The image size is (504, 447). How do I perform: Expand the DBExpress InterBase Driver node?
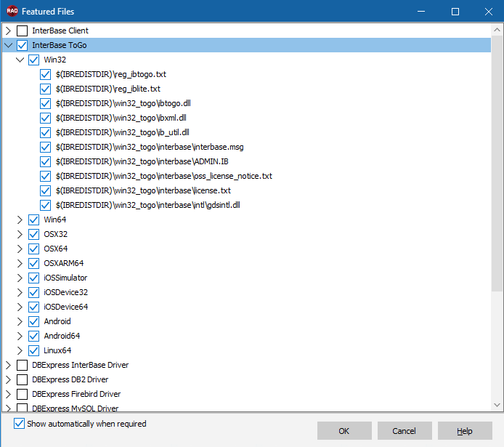point(9,366)
